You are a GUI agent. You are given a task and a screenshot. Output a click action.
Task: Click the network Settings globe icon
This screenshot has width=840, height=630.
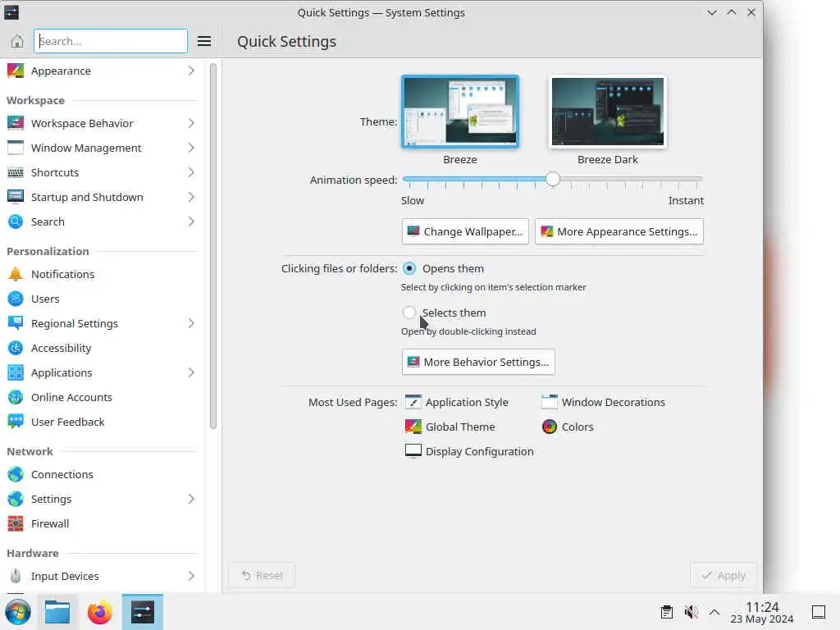(x=16, y=500)
